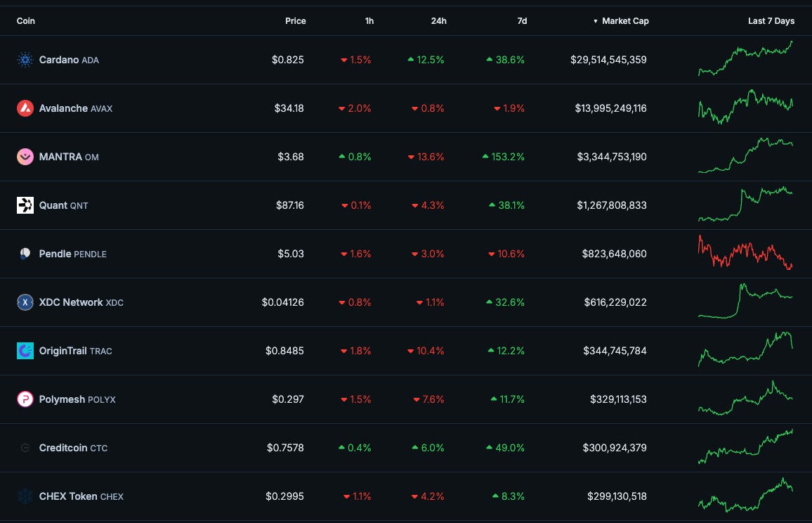This screenshot has width=812, height=523.
Task: Open the XDC Network coin page
Action: click(x=81, y=302)
